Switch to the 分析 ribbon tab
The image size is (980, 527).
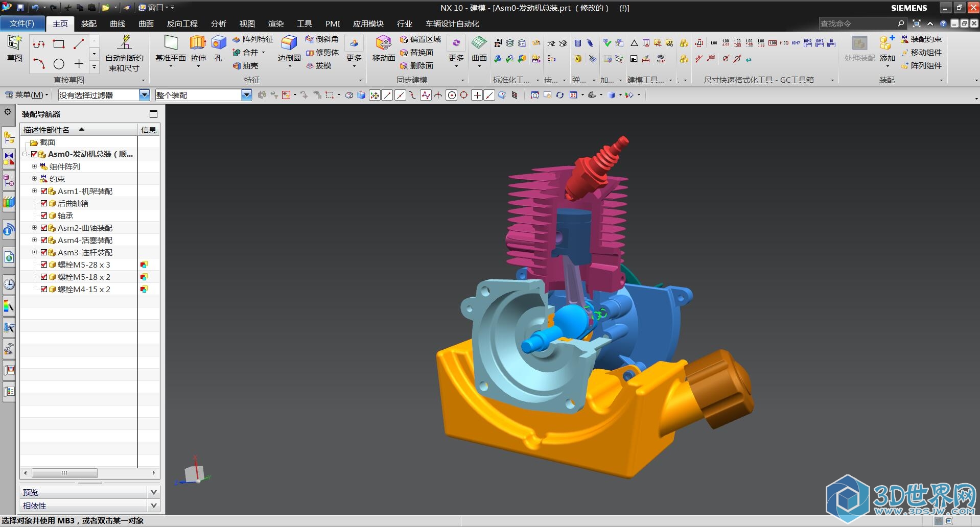[x=219, y=24]
